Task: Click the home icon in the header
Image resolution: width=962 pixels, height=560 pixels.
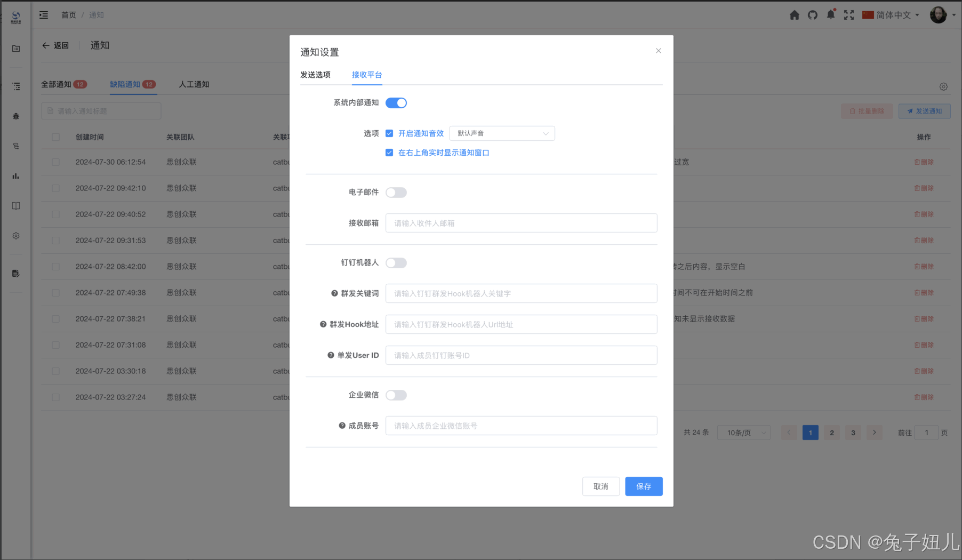Action: point(795,15)
